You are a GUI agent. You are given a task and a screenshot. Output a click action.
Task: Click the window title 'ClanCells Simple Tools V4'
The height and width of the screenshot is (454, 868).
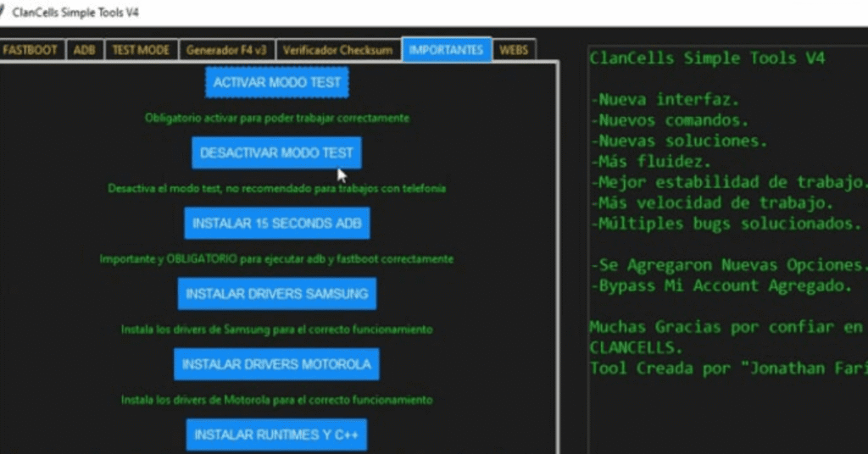(75, 12)
